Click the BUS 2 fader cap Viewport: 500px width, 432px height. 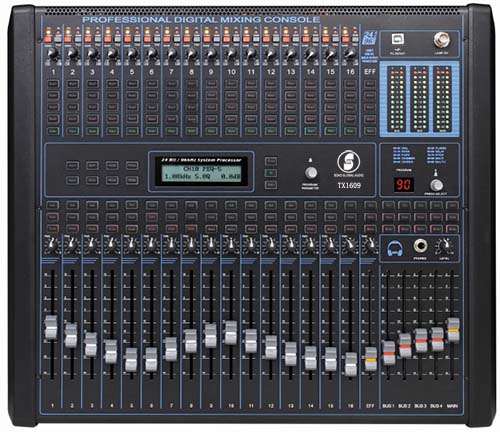click(x=405, y=345)
